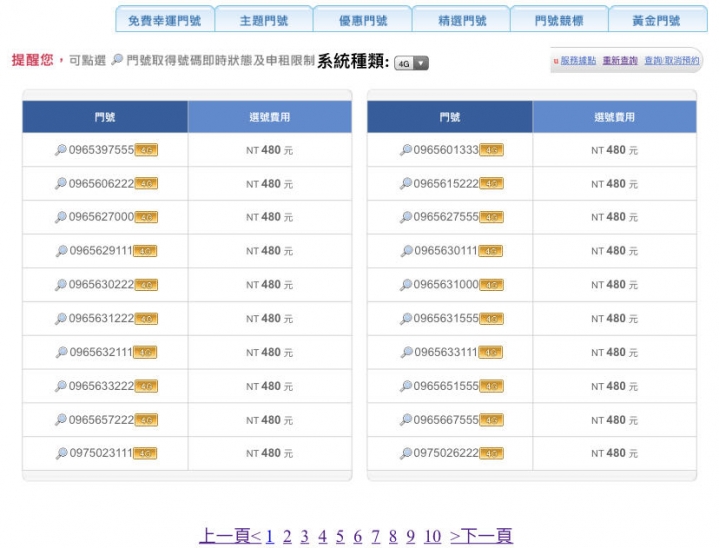
Task: Click magnifier icon beside number 0975026222
Action: click(406, 453)
